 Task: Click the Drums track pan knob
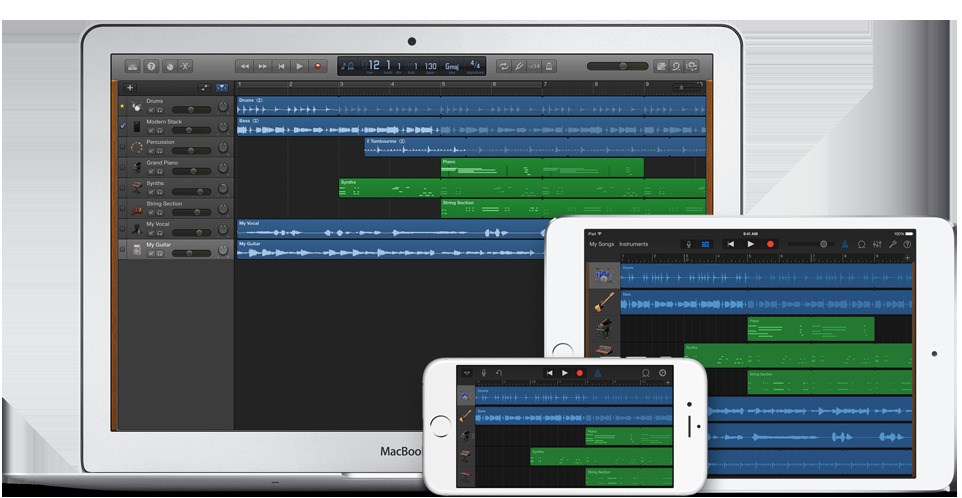pyautogui.click(x=223, y=107)
